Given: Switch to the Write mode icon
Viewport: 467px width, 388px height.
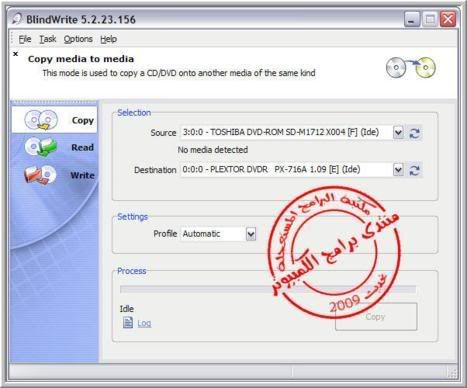Looking at the screenshot, I should click(40, 175).
